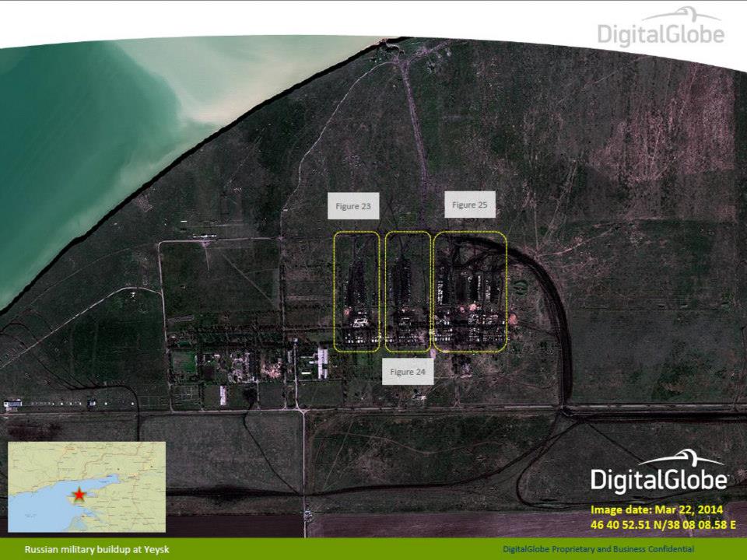This screenshot has width=747, height=560.
Task: Click the 'Russian military buildup at Yeysk' caption
Action: click(96, 549)
